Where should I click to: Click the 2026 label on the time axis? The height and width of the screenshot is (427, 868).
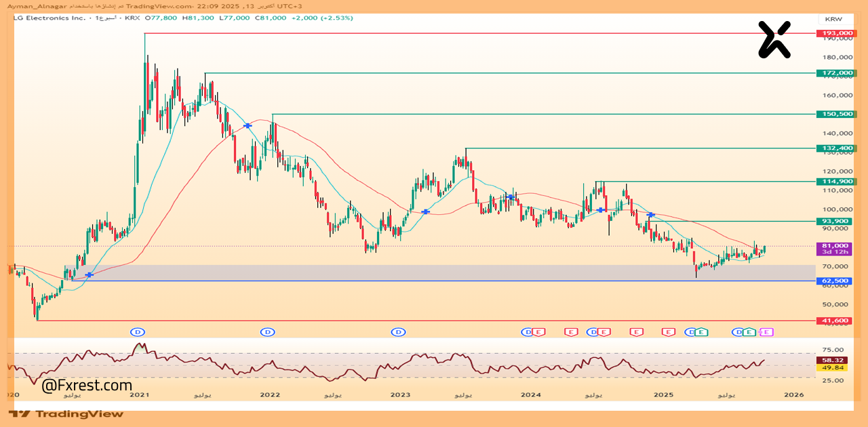pos(793,394)
